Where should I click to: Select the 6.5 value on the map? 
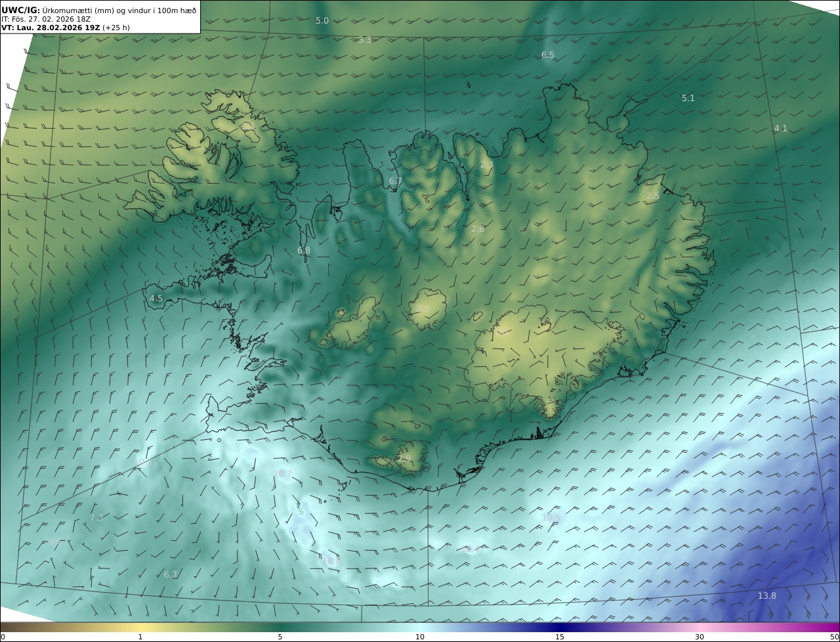pyautogui.click(x=548, y=55)
